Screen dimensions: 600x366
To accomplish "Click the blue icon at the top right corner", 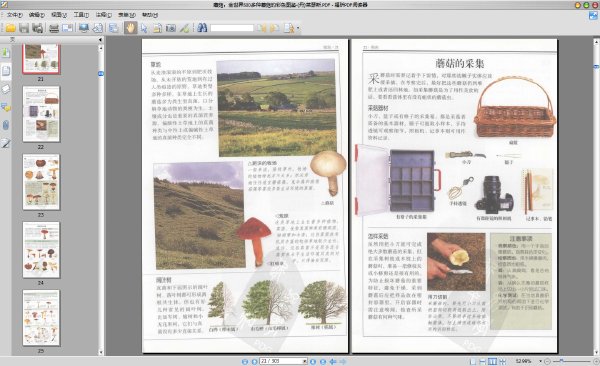I will point(593,16).
